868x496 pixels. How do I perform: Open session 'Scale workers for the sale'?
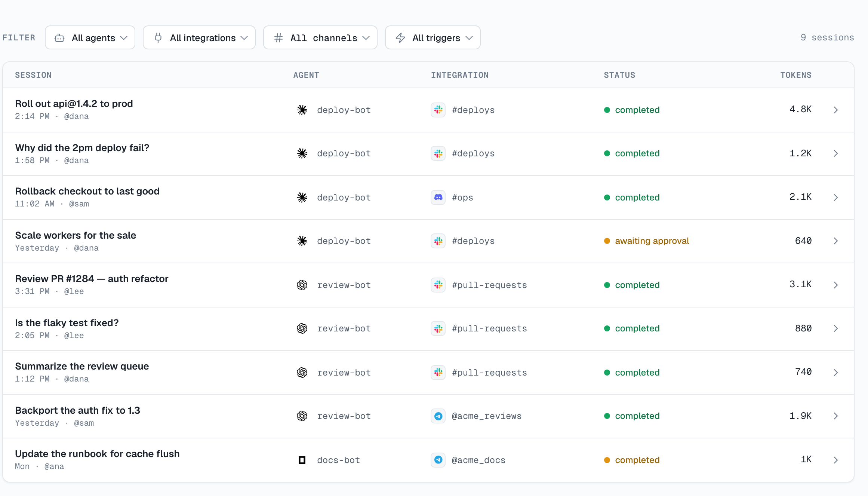click(x=76, y=235)
